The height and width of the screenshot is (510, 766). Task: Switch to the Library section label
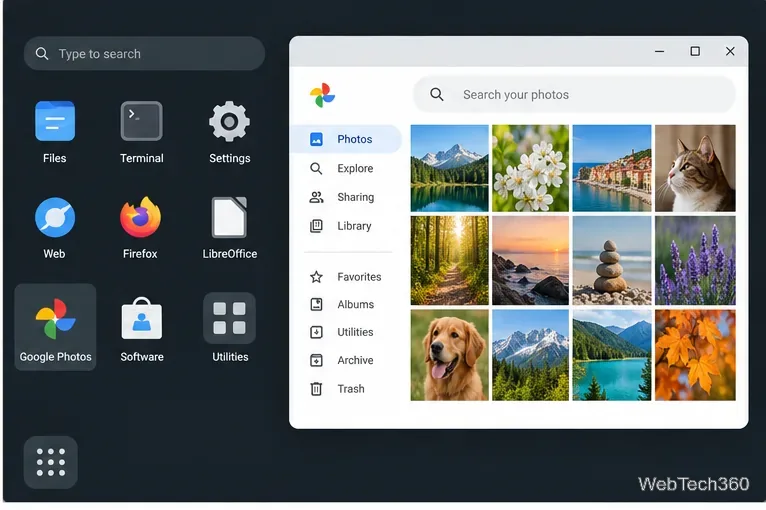pyautogui.click(x=354, y=226)
